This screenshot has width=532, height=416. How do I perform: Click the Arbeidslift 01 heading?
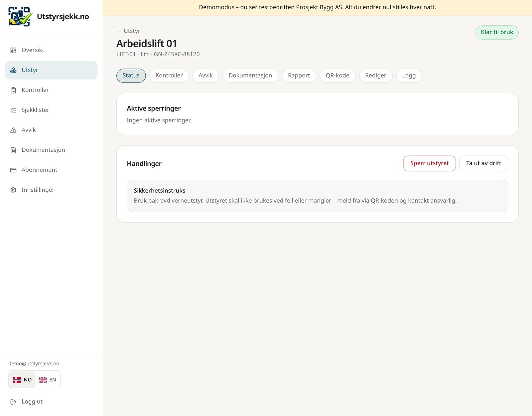(x=147, y=44)
